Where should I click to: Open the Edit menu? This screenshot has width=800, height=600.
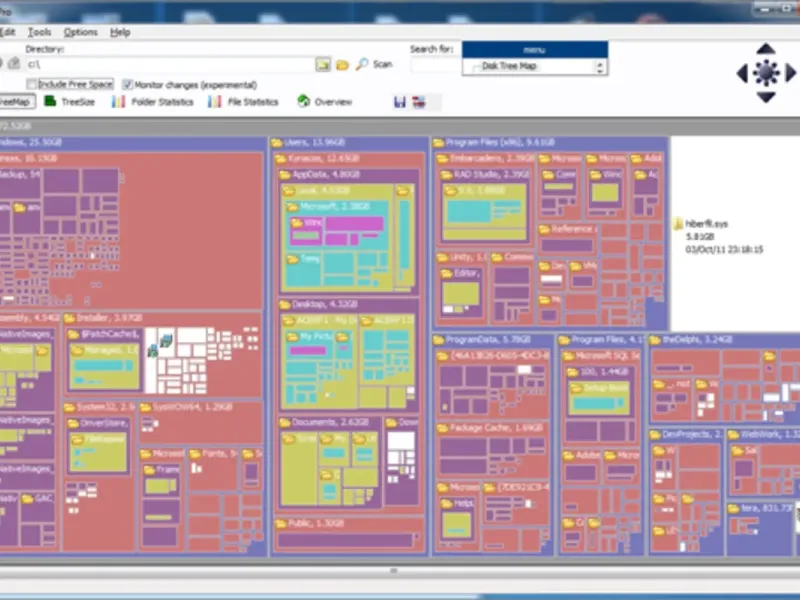tap(7, 32)
